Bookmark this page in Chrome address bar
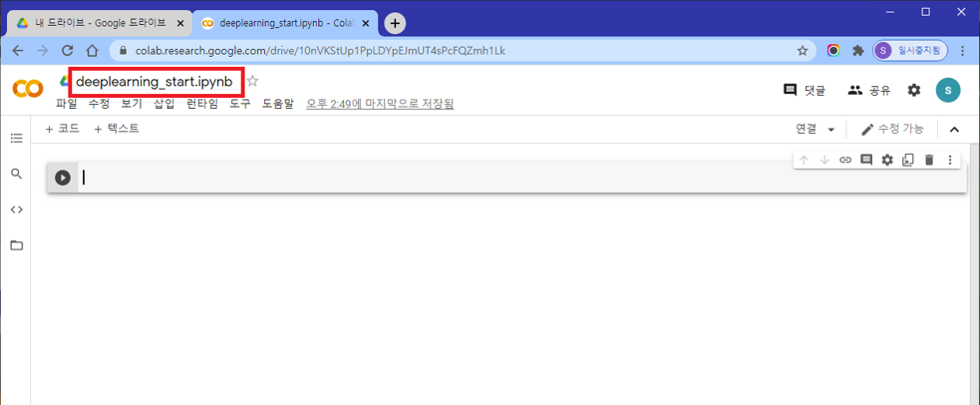Viewport: 980px width, 405px height. tap(803, 50)
